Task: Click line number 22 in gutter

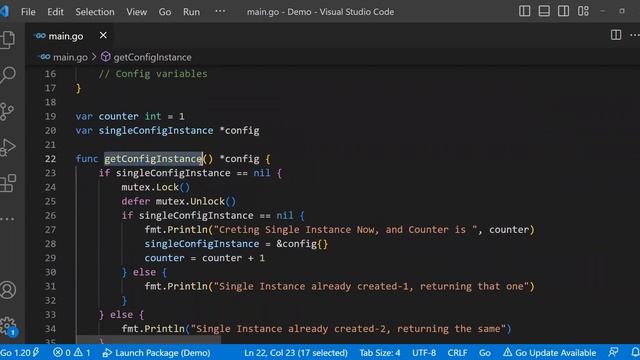Action: click(50, 159)
